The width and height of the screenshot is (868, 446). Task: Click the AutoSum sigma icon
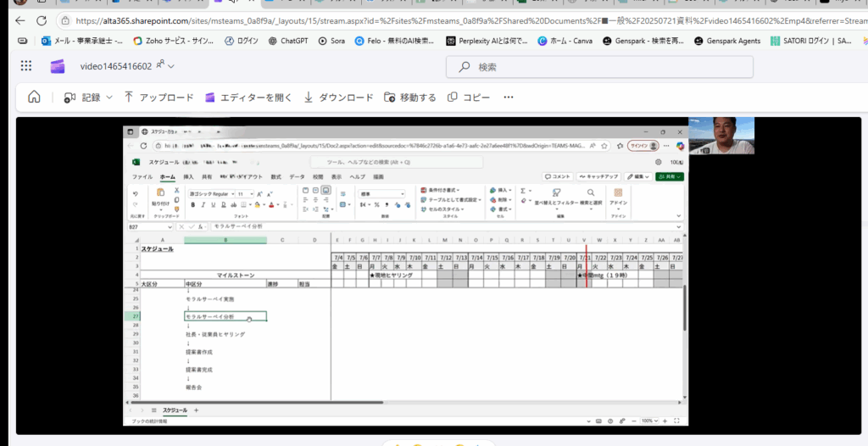pyautogui.click(x=523, y=190)
